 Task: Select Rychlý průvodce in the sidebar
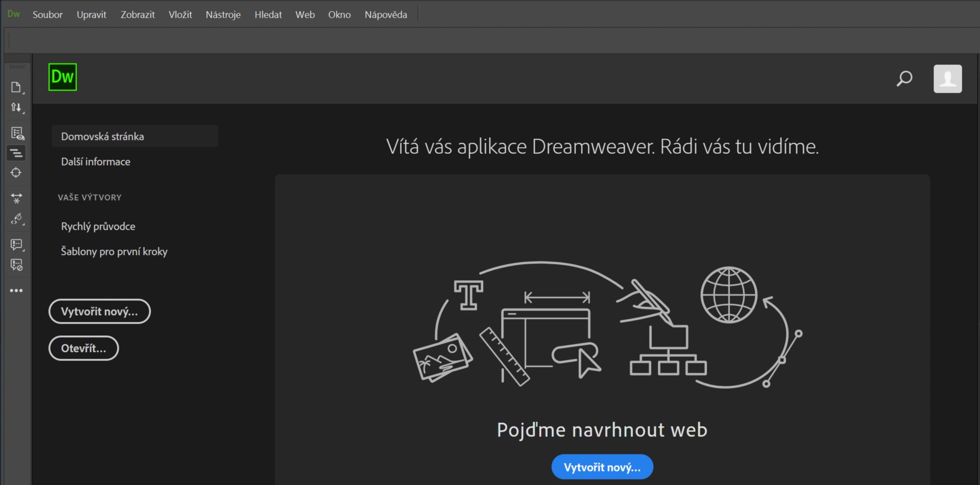[x=97, y=226]
